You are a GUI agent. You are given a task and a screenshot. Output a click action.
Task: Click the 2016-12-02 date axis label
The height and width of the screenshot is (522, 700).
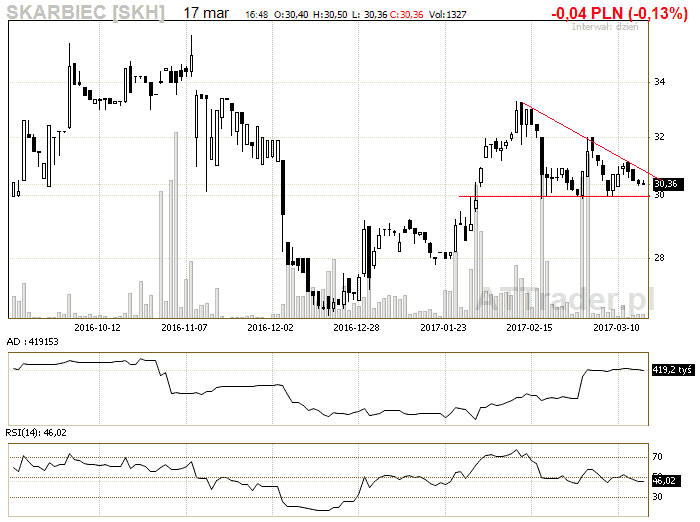tap(270, 327)
